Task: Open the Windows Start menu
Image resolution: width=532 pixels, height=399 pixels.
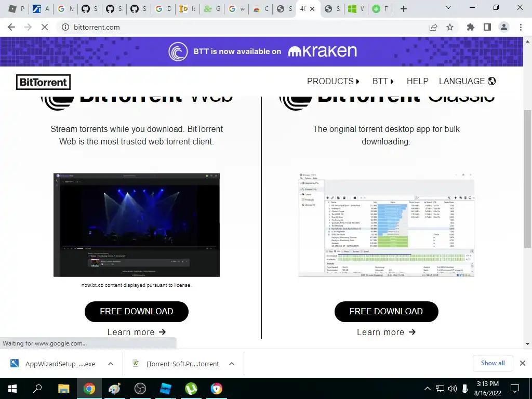Action: coord(12,389)
